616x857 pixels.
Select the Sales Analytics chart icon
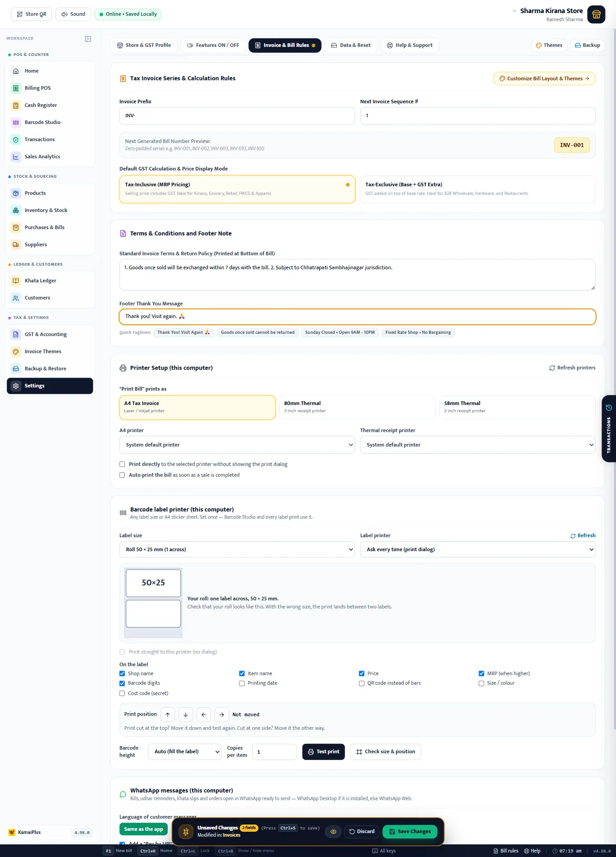pyautogui.click(x=16, y=157)
